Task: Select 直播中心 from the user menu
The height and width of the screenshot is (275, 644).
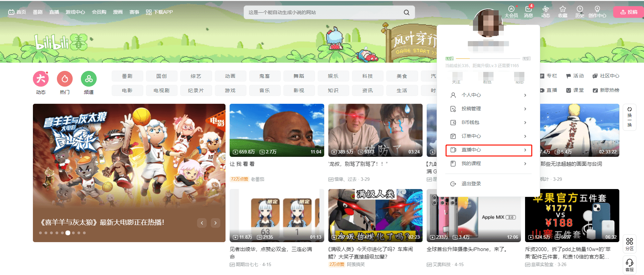Action: click(x=489, y=150)
